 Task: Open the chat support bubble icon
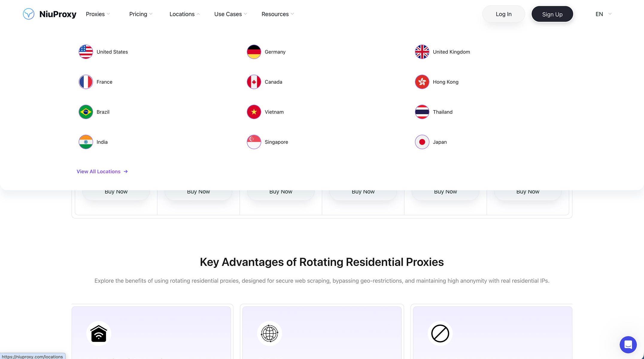628,345
